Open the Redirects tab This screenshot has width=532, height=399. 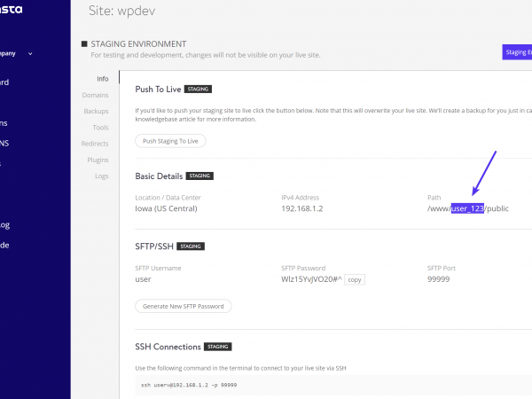(x=95, y=144)
